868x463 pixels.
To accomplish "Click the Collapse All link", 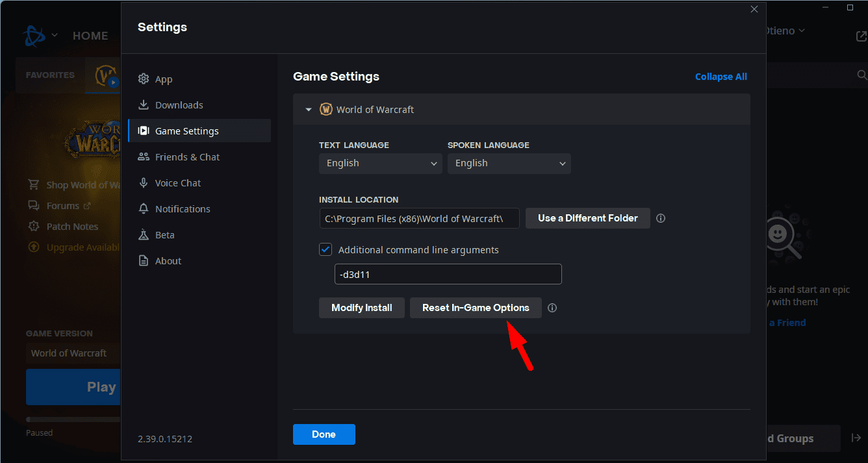I will click(721, 76).
